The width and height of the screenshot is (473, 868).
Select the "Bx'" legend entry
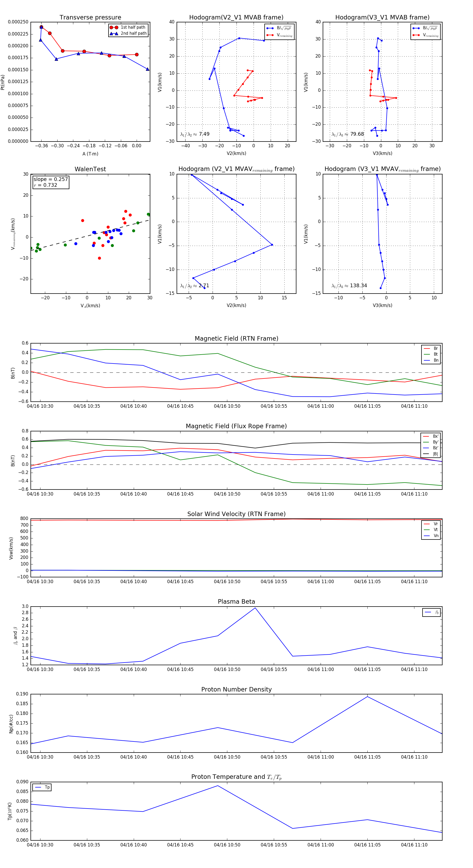[431, 436]
